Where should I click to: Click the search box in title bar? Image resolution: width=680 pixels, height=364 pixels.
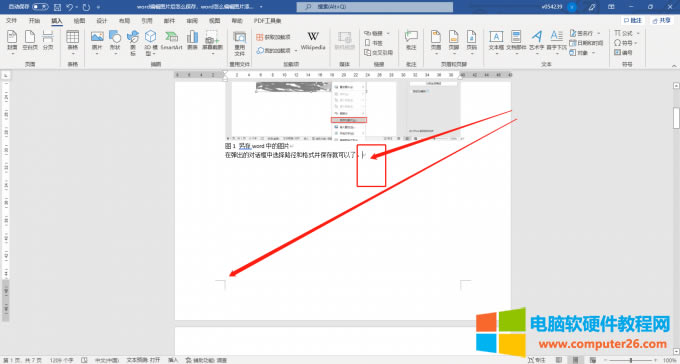[x=375, y=7]
